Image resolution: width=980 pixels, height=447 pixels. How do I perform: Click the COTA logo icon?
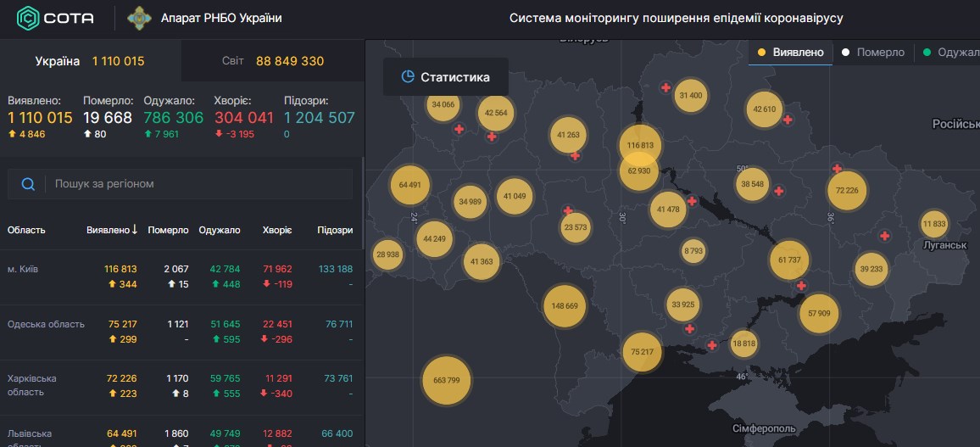click(27, 19)
